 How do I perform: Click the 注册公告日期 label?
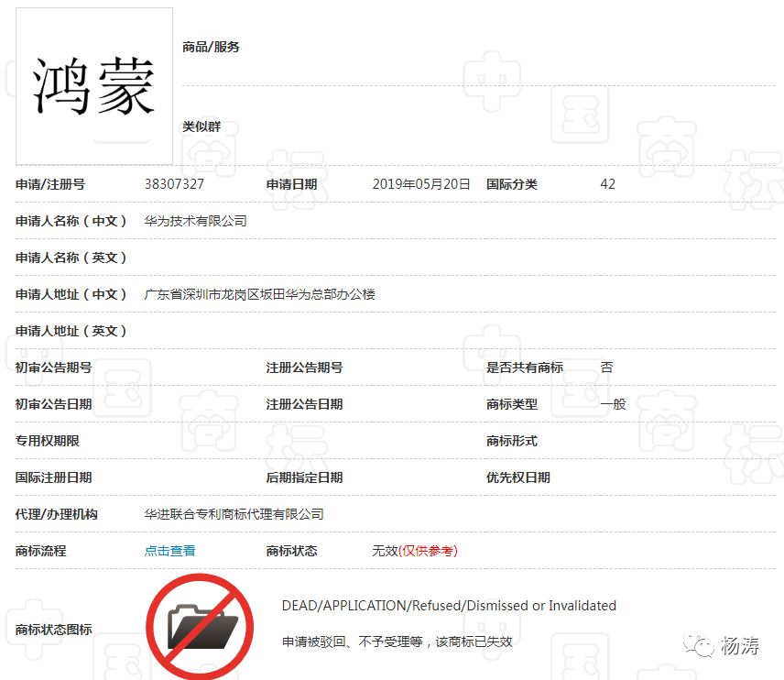pos(304,404)
